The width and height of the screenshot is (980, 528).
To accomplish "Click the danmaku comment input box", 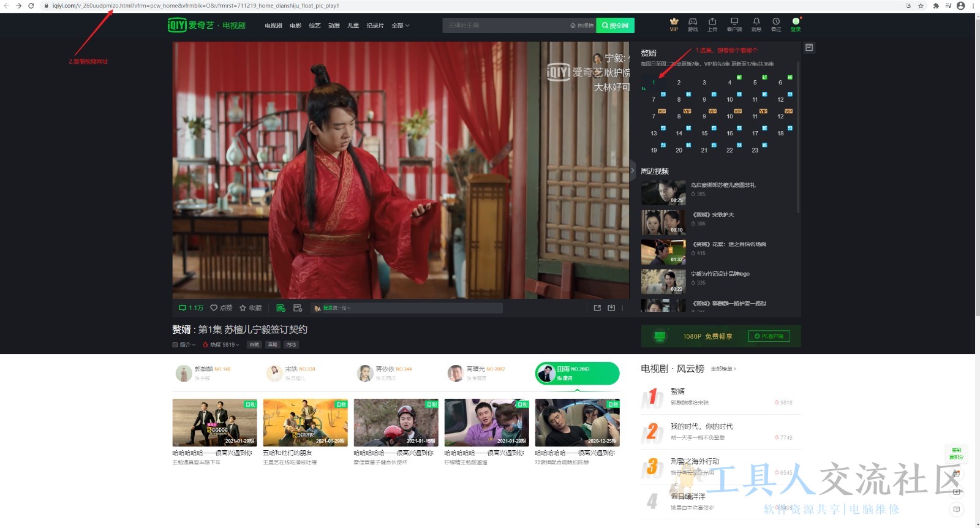I will (x=407, y=308).
